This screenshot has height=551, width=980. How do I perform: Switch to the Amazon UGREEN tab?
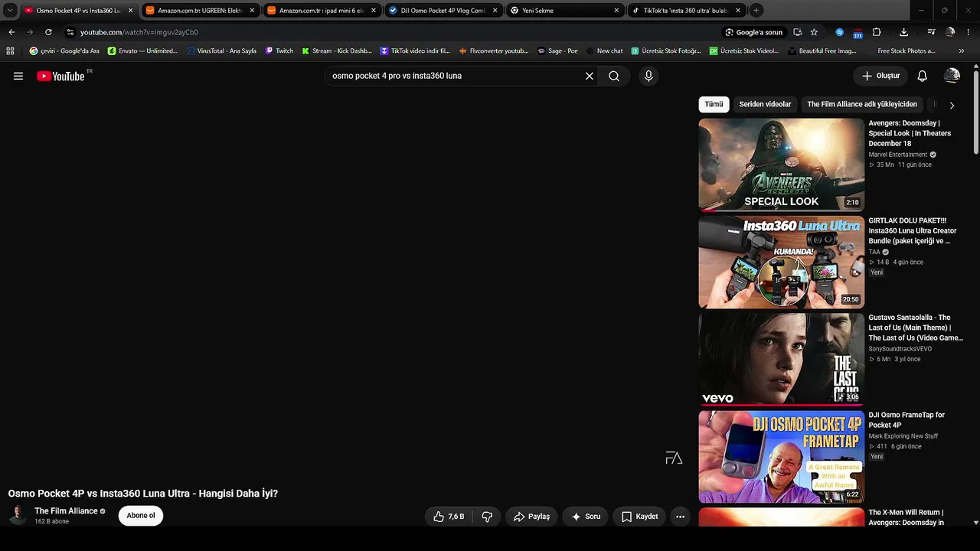tap(200, 11)
